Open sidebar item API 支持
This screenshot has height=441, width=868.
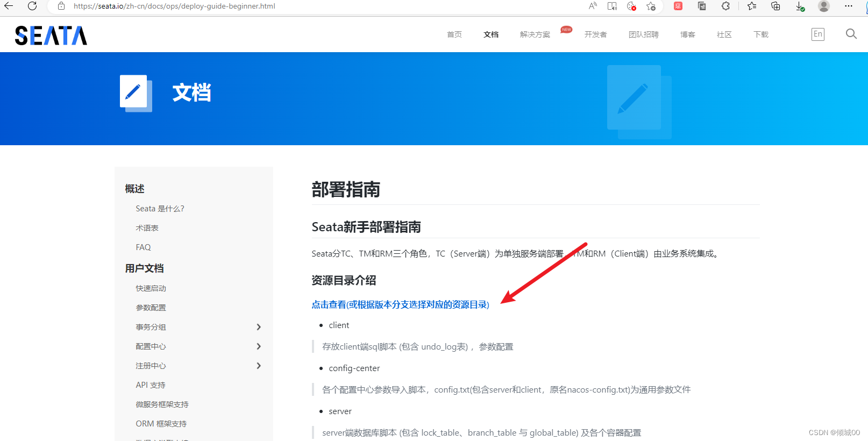tap(151, 385)
